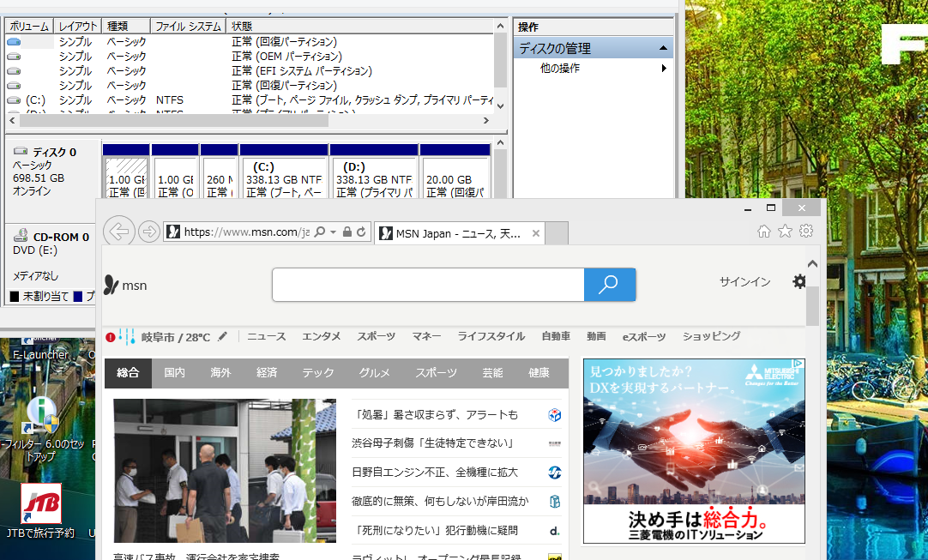
Task: Open eスポーツ in MSN navigation
Action: point(644,336)
